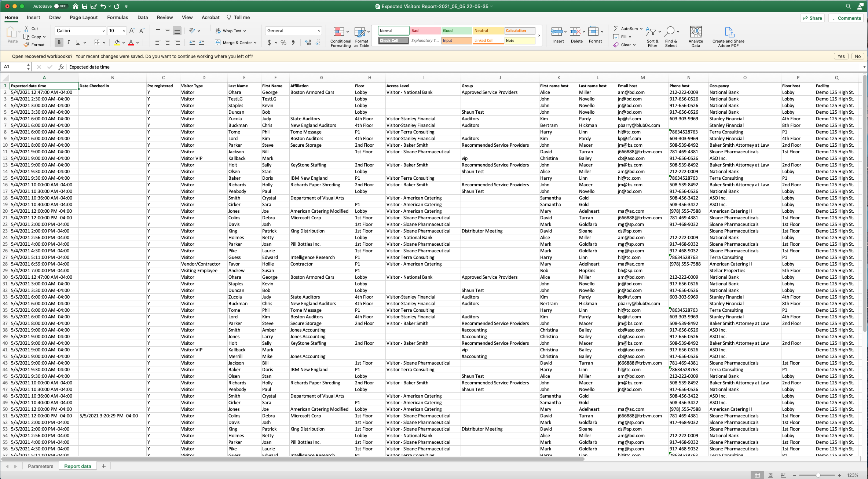Toggle bold formatting
Screen dimensions: 868x479
[59, 43]
